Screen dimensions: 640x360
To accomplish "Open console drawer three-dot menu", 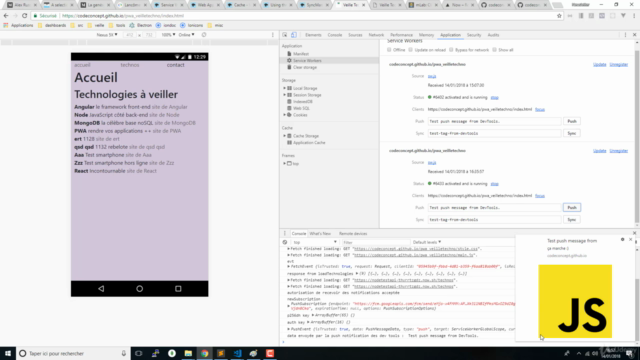I will tap(284, 233).
